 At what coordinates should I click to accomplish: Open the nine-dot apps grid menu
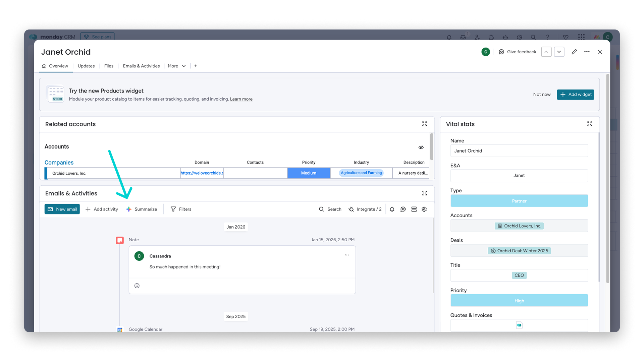(x=582, y=37)
